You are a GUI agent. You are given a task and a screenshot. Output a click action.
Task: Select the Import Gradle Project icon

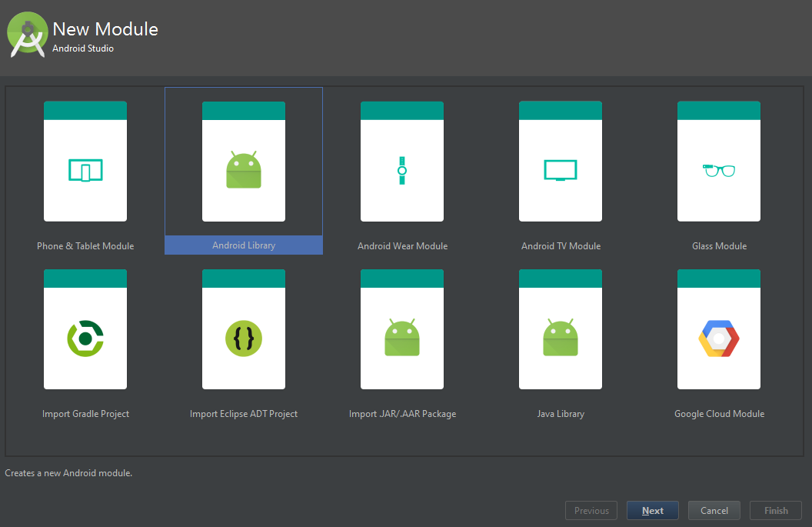85,338
